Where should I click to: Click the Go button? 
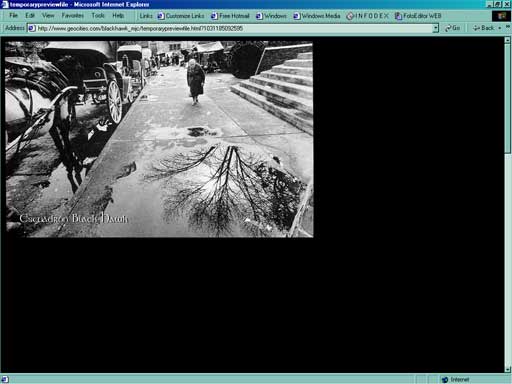coord(453,28)
